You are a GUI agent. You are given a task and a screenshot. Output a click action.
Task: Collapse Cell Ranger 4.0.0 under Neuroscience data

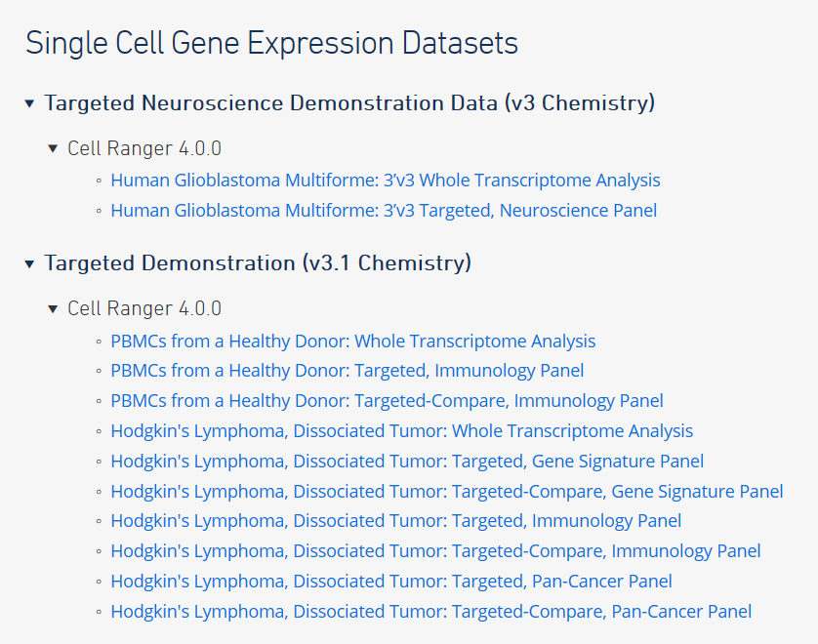coord(52,148)
